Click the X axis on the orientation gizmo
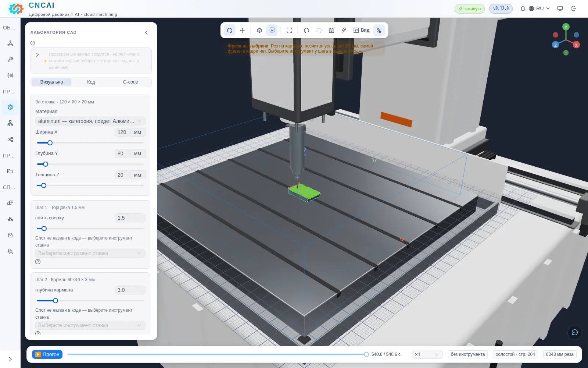 pos(576,45)
